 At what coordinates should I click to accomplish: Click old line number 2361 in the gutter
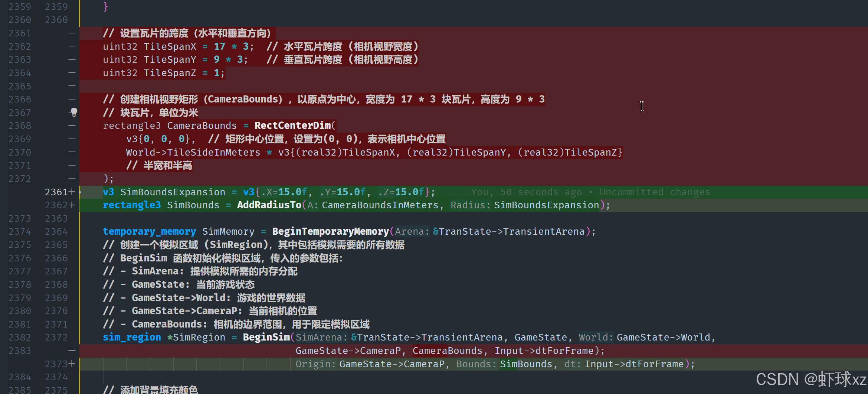20,33
